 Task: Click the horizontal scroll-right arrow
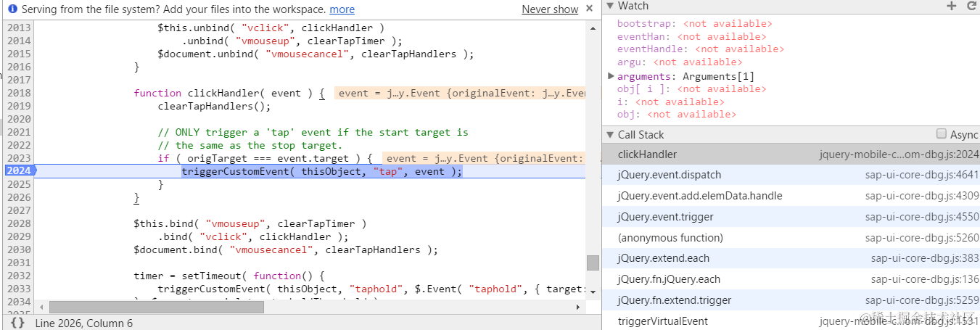click(x=579, y=307)
